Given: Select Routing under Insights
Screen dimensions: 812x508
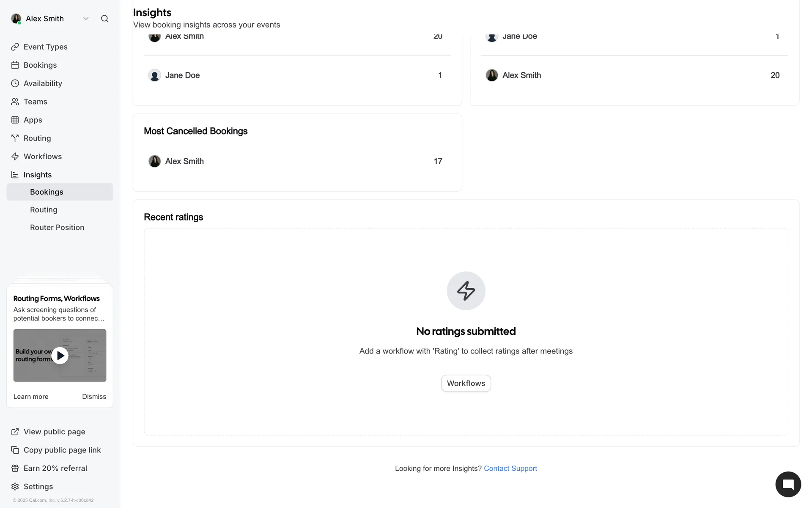Looking at the screenshot, I should point(44,210).
